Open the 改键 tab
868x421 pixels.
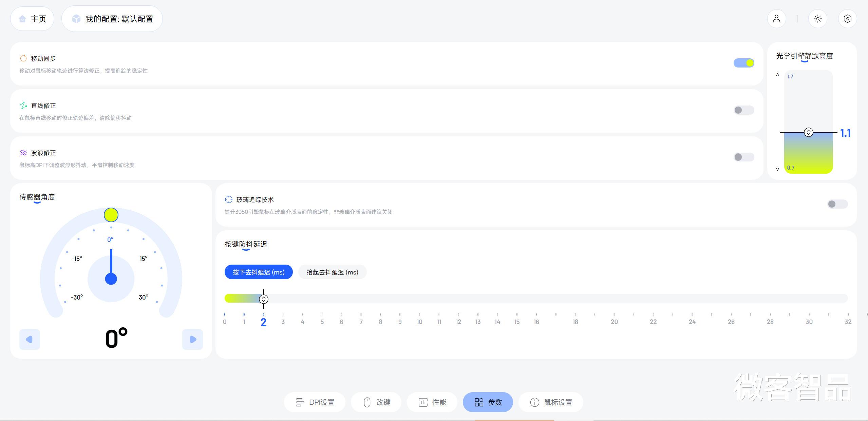click(x=376, y=402)
